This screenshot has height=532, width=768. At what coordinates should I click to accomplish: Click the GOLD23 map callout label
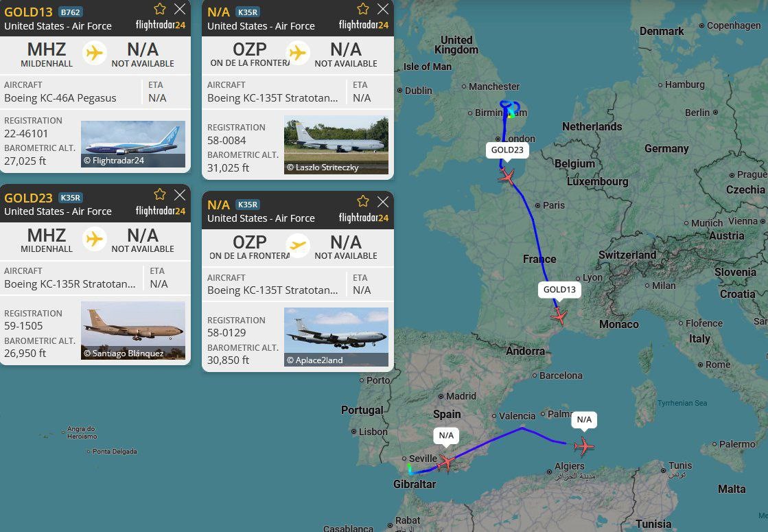pos(507,150)
